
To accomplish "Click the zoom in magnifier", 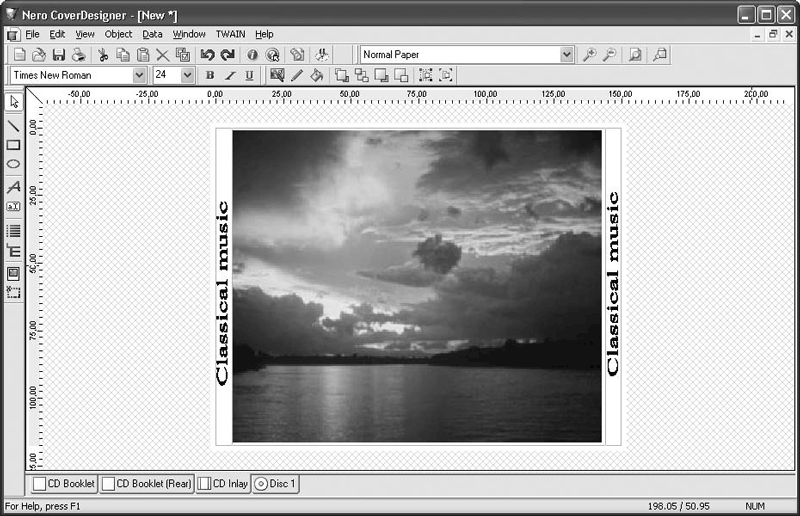I will coord(590,55).
